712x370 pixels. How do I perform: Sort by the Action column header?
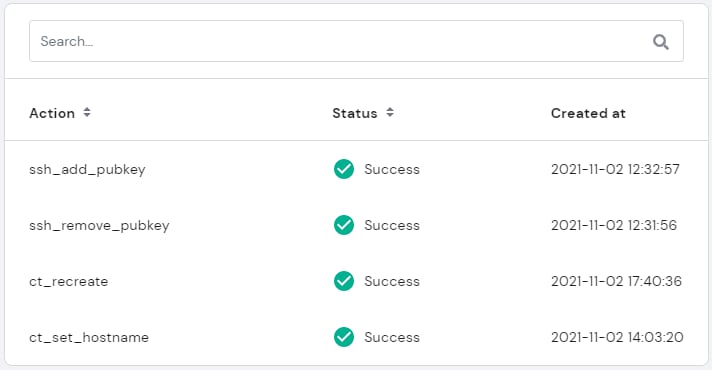tap(52, 113)
